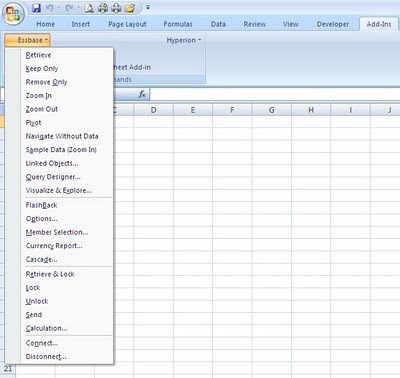This screenshot has width=400, height=378.
Task: Click the Open folder icon
Action: click(x=130, y=8)
